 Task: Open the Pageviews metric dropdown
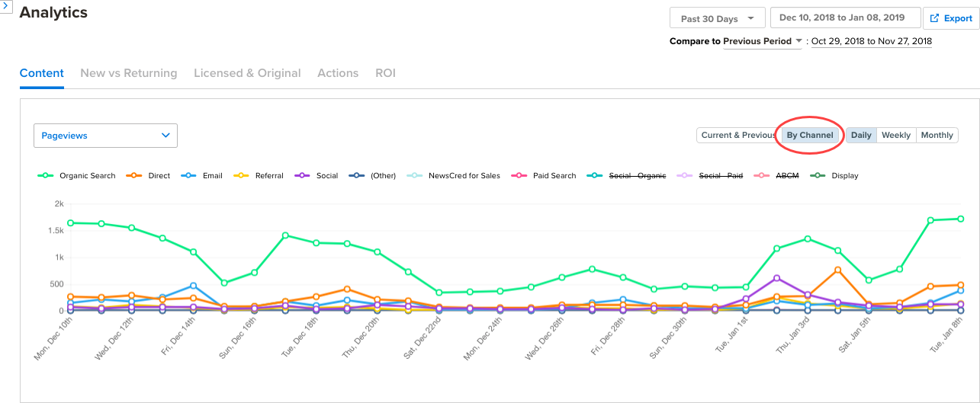pos(106,136)
